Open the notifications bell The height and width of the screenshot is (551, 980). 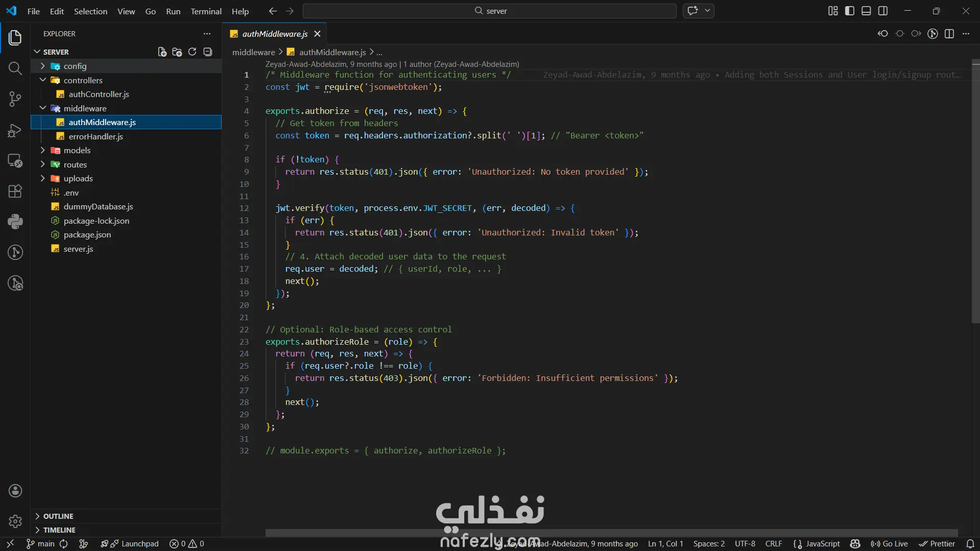click(x=970, y=544)
